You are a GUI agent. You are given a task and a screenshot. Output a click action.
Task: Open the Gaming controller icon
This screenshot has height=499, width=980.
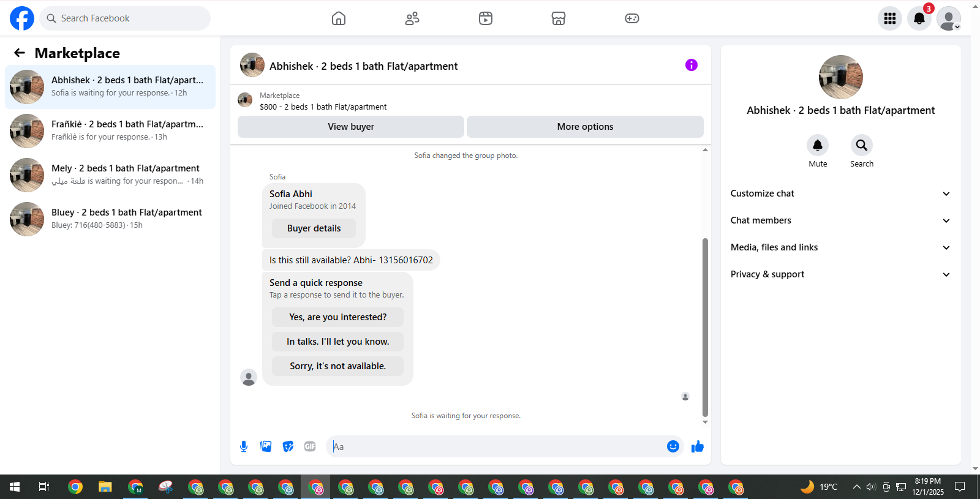(x=632, y=18)
